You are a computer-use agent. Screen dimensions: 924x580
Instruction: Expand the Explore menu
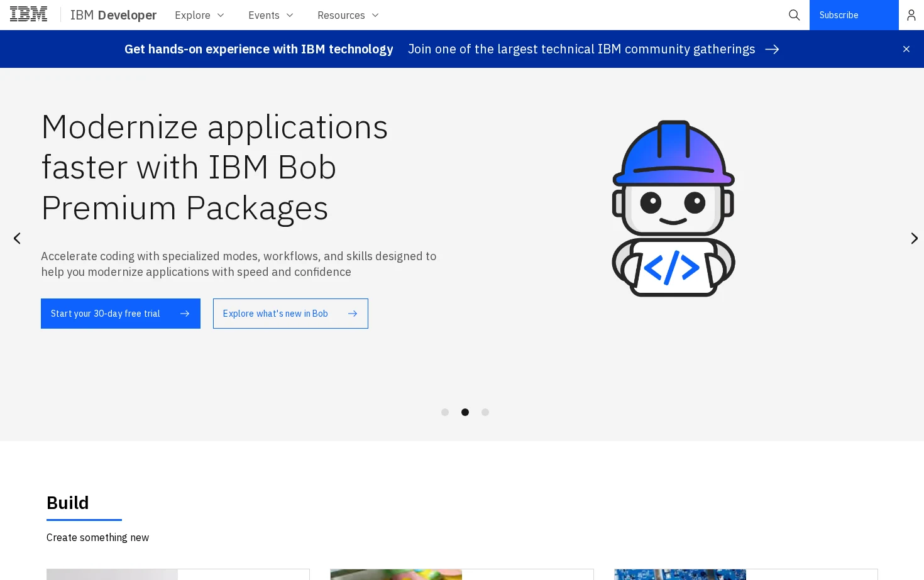(x=199, y=15)
